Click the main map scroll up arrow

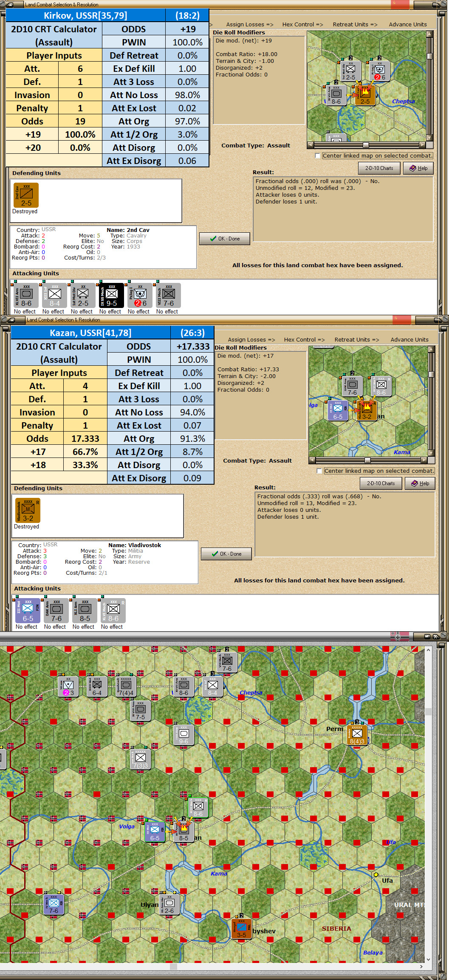428,650
